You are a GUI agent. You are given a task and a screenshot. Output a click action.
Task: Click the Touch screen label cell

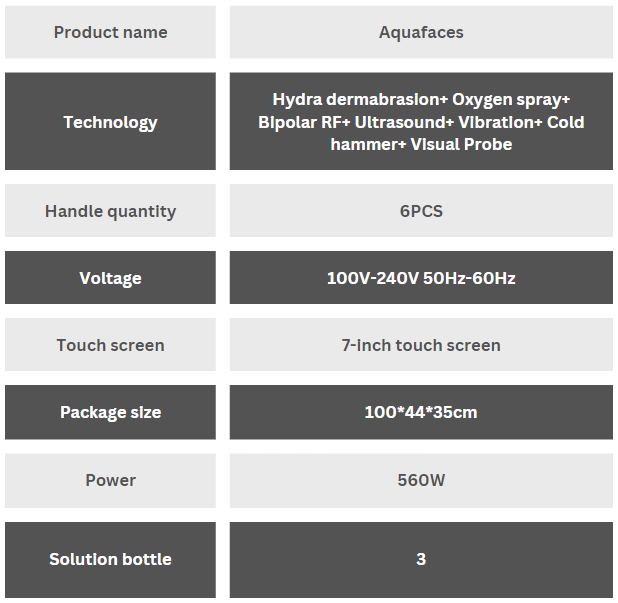tap(110, 345)
